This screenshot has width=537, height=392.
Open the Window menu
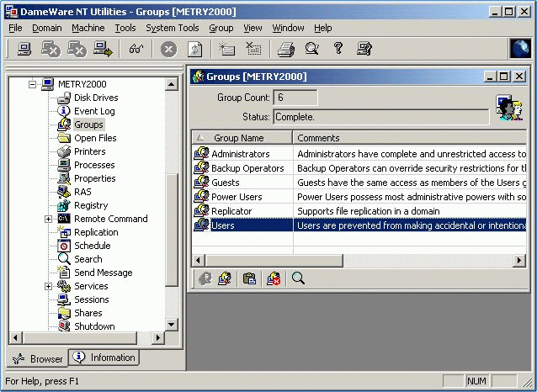click(x=288, y=28)
